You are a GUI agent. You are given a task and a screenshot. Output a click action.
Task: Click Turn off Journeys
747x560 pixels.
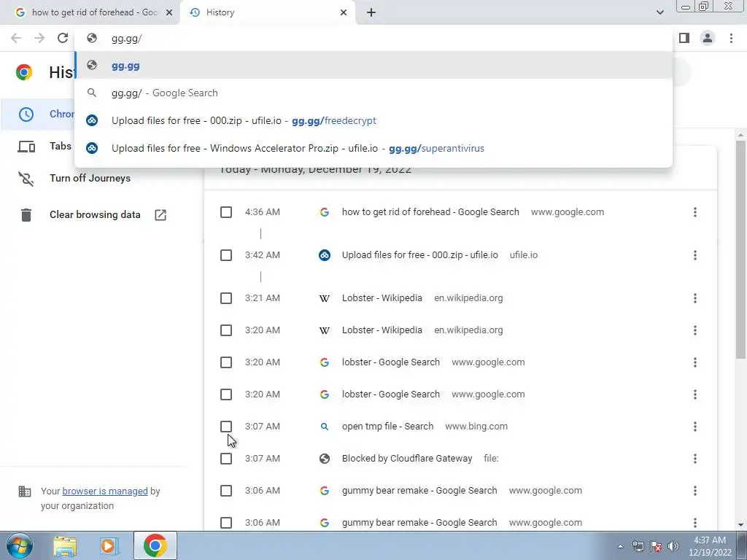90,178
